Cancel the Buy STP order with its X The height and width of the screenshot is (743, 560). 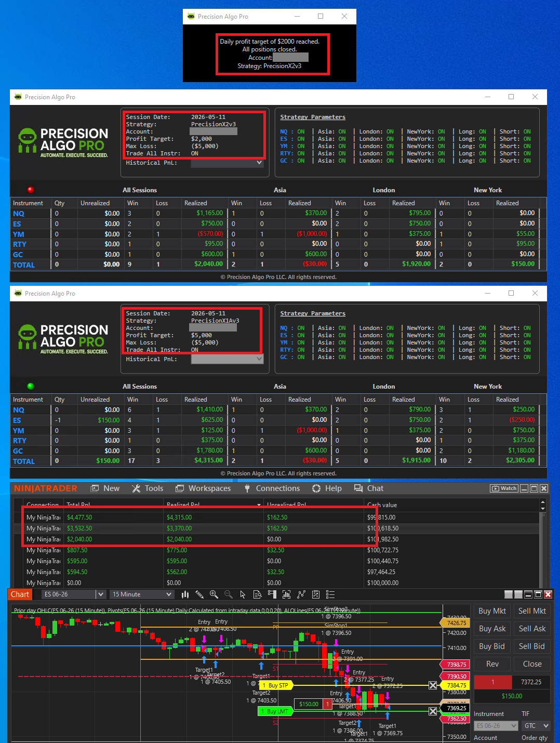click(433, 685)
